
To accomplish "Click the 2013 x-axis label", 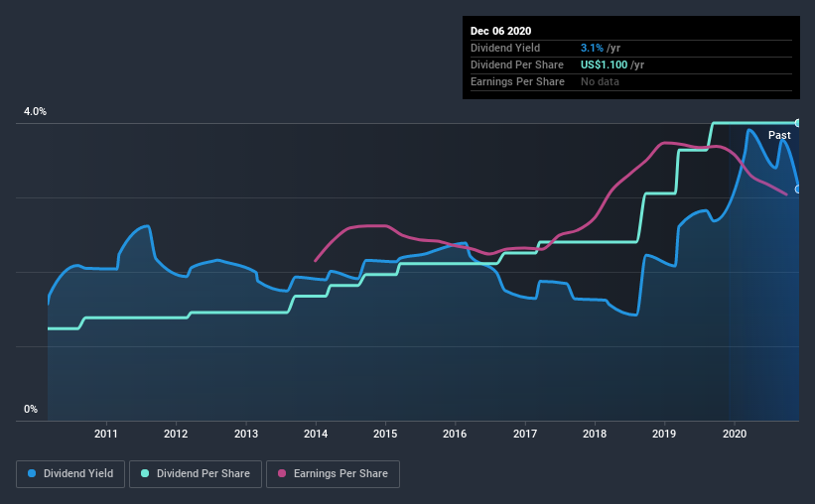I will [x=246, y=434].
